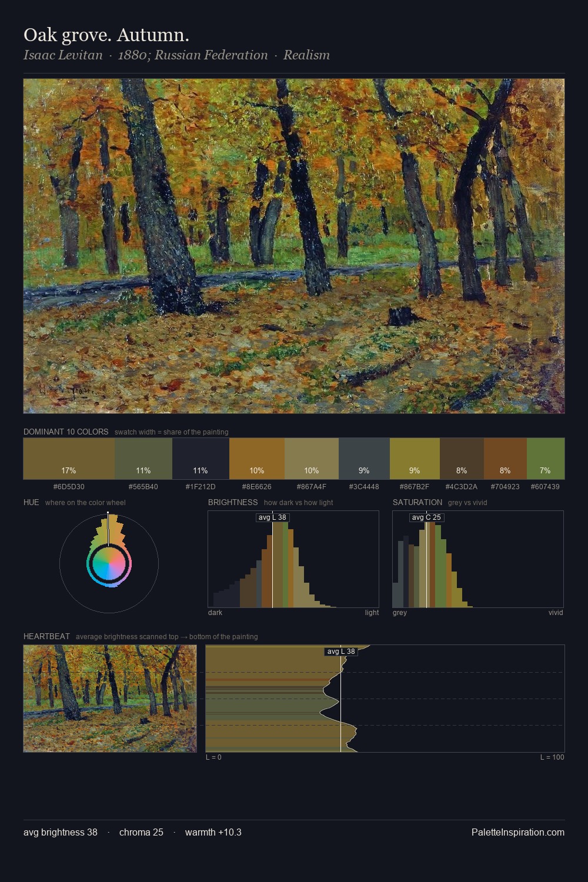Click '1880; Russian Federation' text
588x882 pixels.
coord(193,55)
